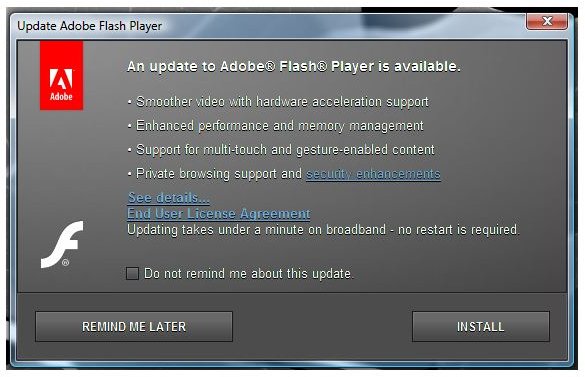Open the security enhancements link
Screen dimensions: 585x377
point(373,174)
